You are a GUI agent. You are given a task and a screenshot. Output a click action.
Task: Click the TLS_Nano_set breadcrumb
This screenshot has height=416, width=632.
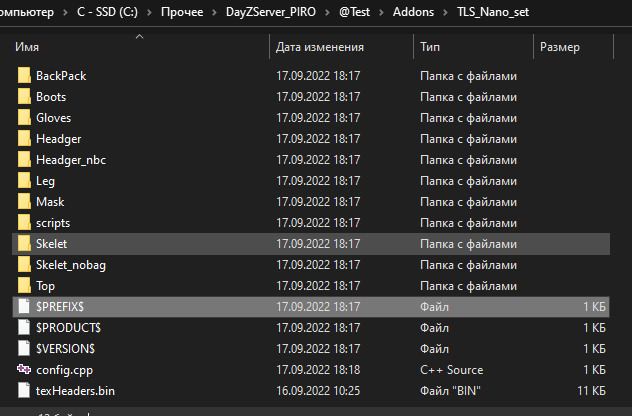click(493, 12)
